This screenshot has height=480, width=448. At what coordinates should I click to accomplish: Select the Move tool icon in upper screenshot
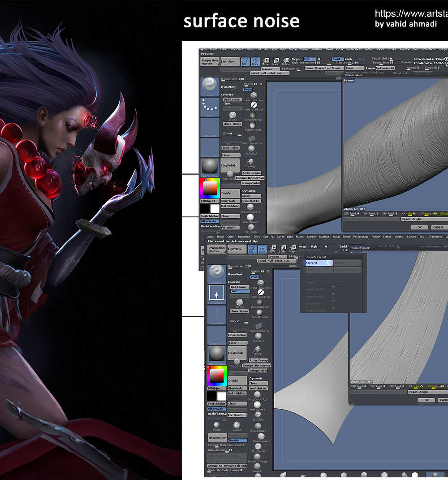point(265,61)
